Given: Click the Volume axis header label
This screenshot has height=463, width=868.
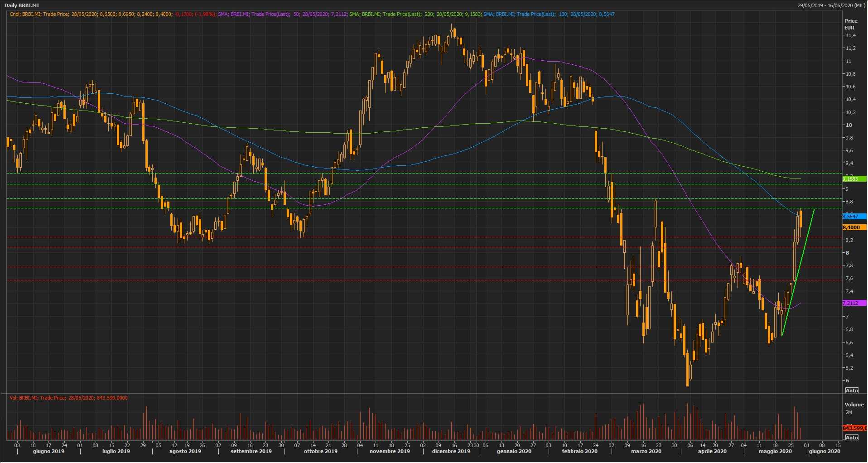Looking at the screenshot, I should (x=854, y=405).
